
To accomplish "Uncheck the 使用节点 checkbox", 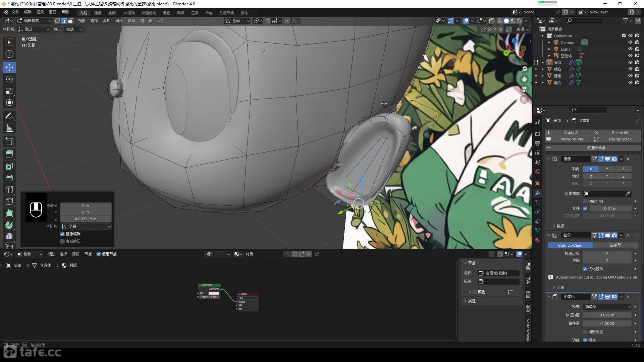I will tap(99, 254).
